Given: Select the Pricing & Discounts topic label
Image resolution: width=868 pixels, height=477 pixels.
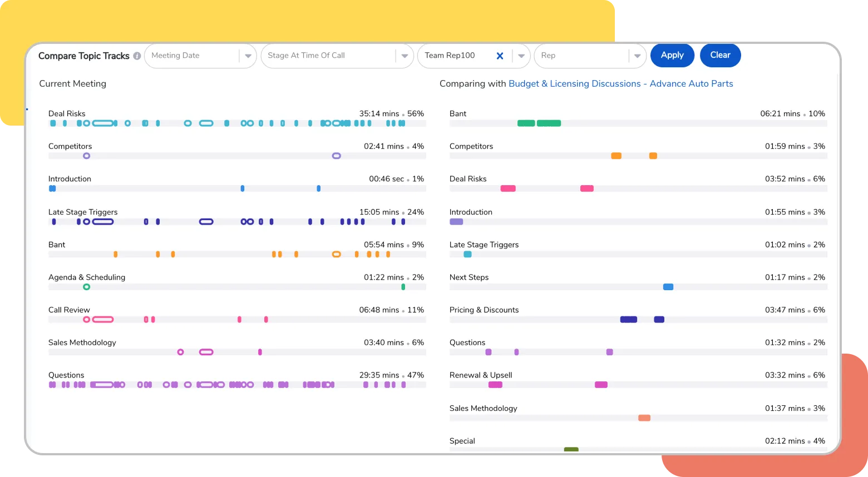Looking at the screenshot, I should [x=484, y=310].
